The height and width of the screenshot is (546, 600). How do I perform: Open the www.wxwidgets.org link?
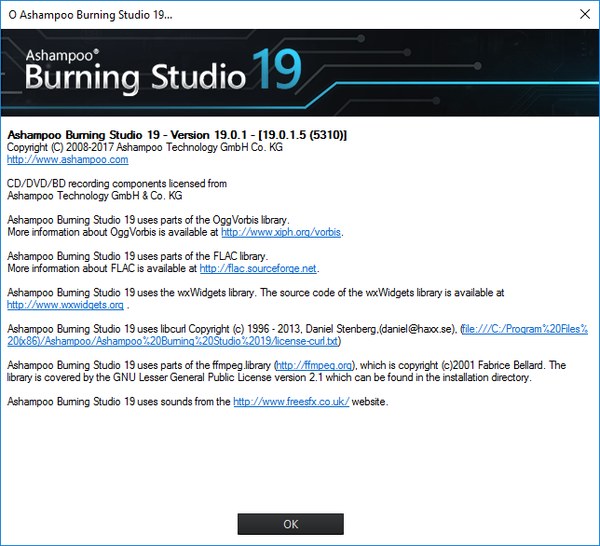coord(65,305)
